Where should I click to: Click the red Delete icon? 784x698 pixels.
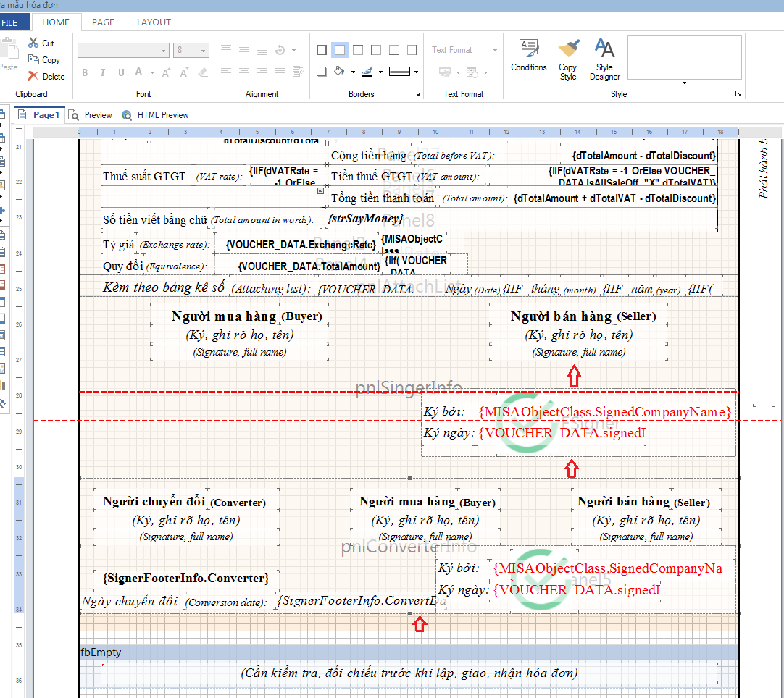pyautogui.click(x=33, y=76)
